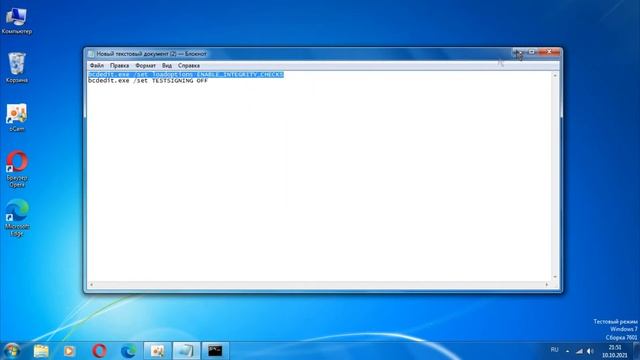Viewport: 640px width, 360px height.
Task: Open the Формат menu
Action: click(x=145, y=65)
